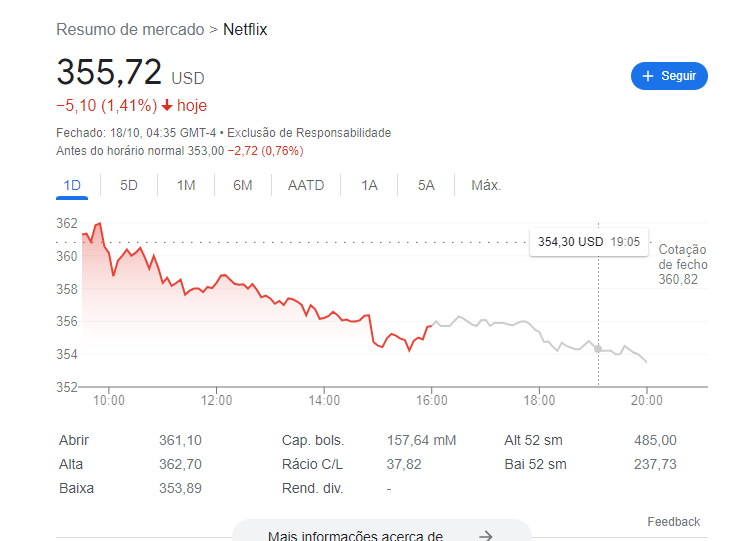Click the Cotação de fecho 360,82 label
The height and width of the screenshot is (541, 751).
pyautogui.click(x=683, y=264)
